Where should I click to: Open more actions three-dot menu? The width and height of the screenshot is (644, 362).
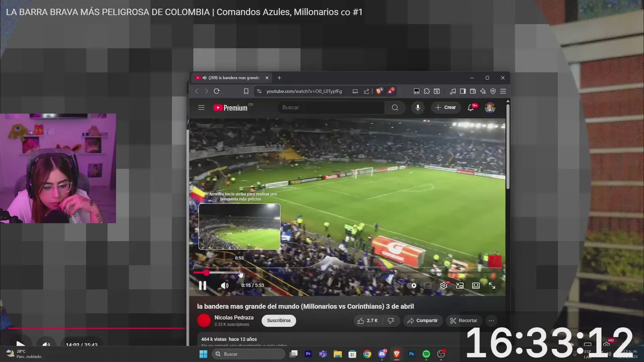coord(491,320)
